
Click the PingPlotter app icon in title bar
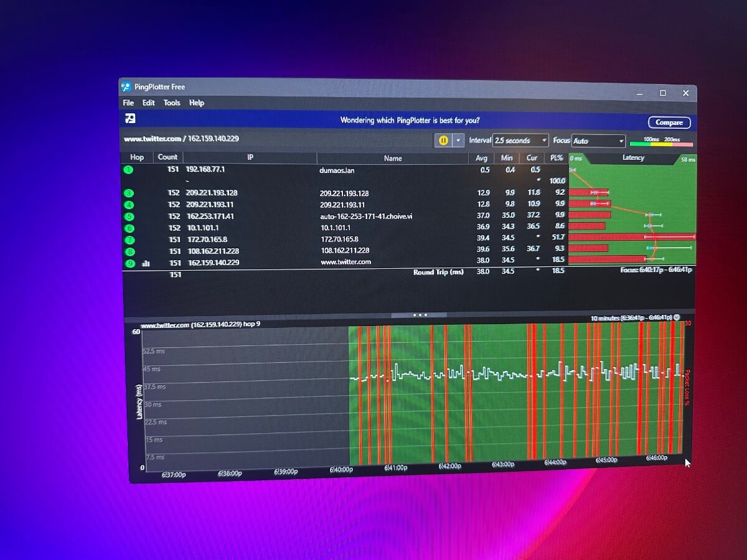pos(126,87)
